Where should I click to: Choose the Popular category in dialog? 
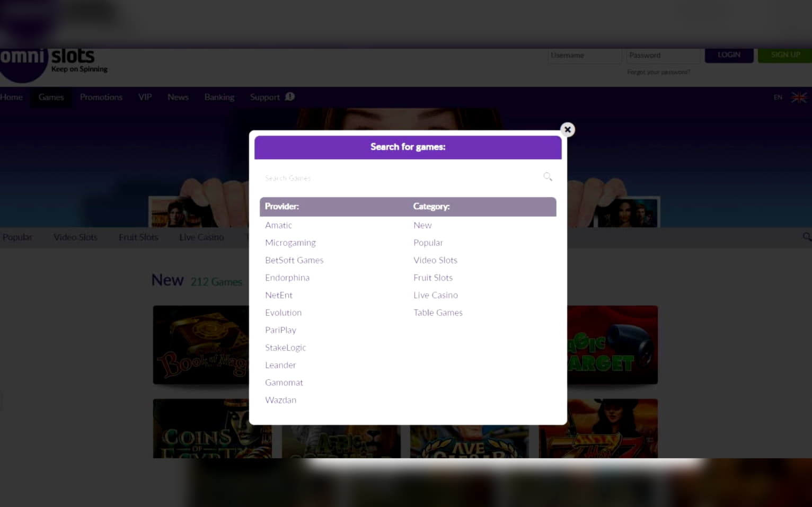(428, 243)
